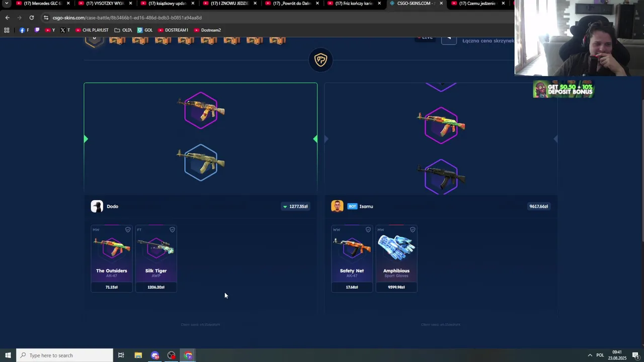Open the Chrome apps grid shortcut

[7, 30]
